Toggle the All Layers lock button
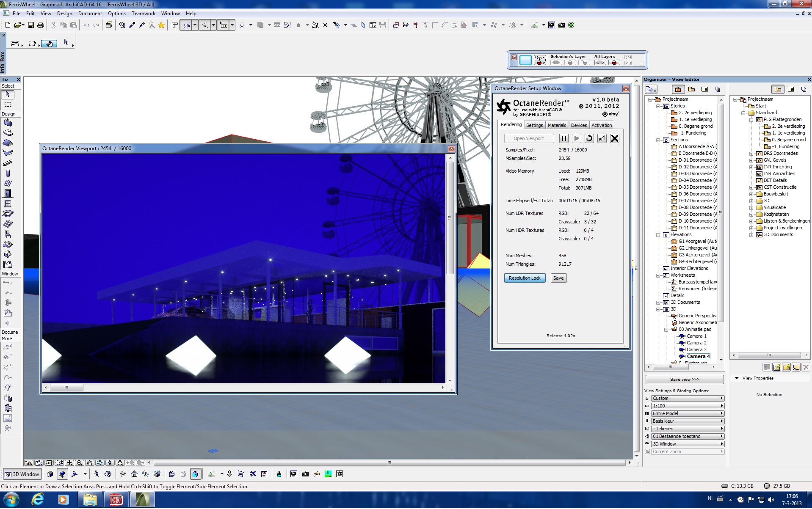 [614, 63]
